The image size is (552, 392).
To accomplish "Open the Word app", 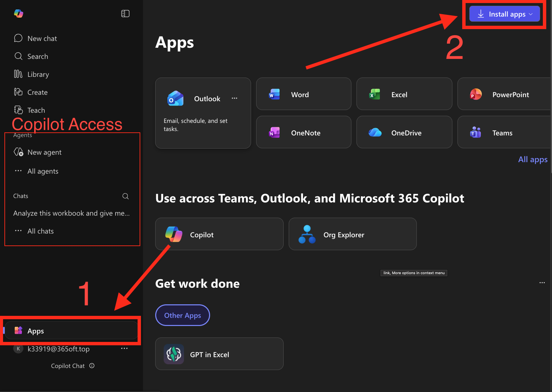I will point(300,94).
